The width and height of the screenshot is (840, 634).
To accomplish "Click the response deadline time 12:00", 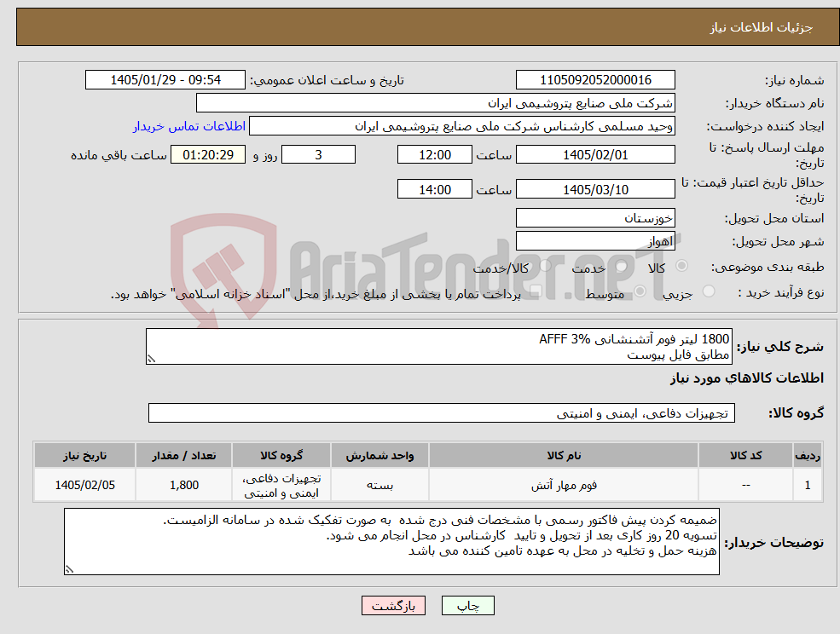I will (x=434, y=155).
